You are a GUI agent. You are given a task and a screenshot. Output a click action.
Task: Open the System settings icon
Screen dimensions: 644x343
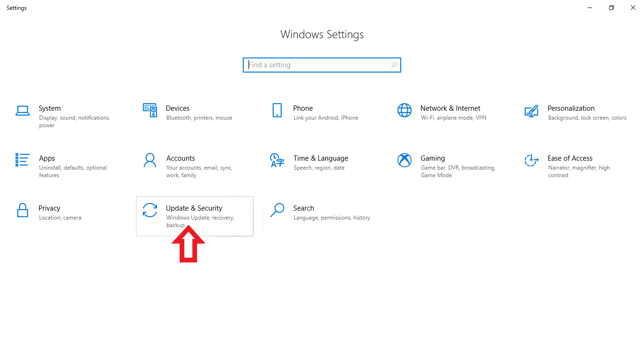[23, 111]
